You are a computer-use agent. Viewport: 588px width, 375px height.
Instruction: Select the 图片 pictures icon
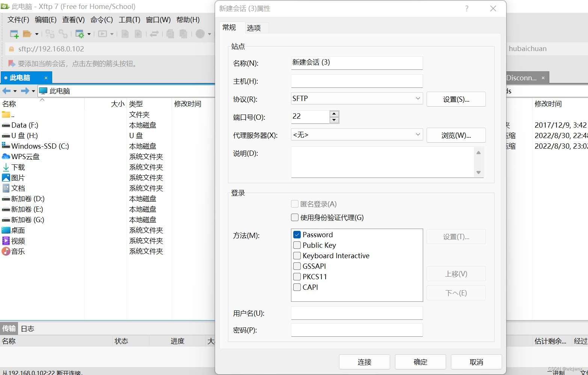pos(6,178)
